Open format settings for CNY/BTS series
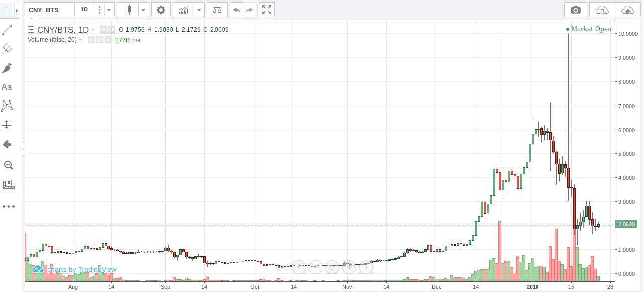 pyautogui.click(x=111, y=29)
